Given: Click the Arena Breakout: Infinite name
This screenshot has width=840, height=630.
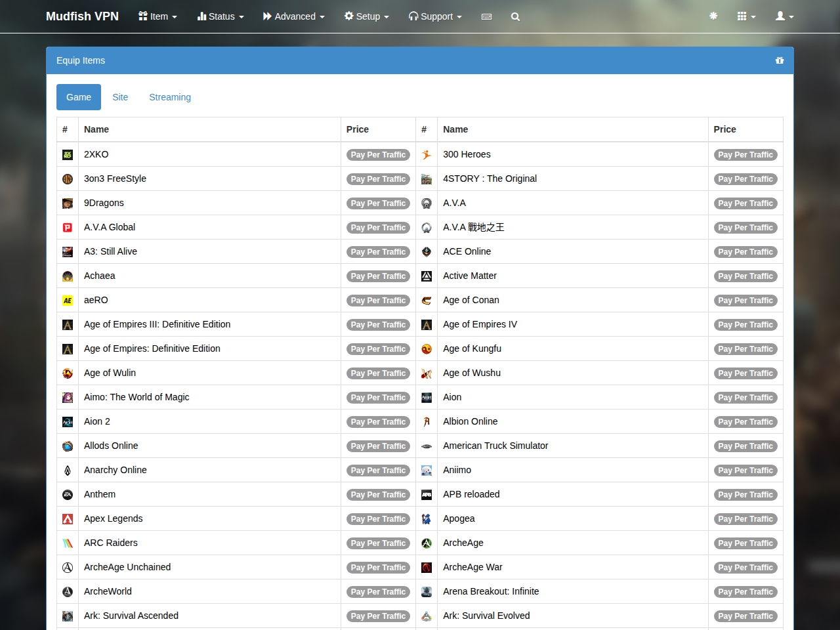Looking at the screenshot, I should (x=491, y=591).
